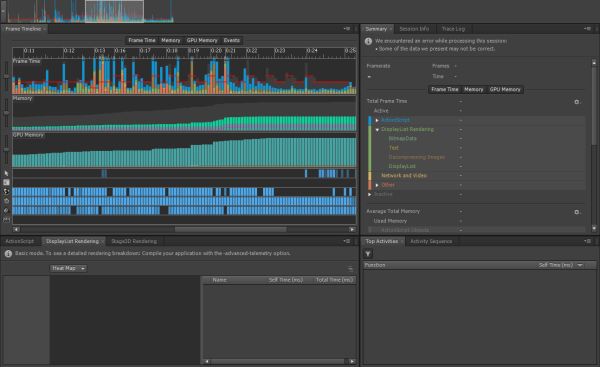Click the Frame Timeline horizontal scrollbar thumb

tap(231, 229)
